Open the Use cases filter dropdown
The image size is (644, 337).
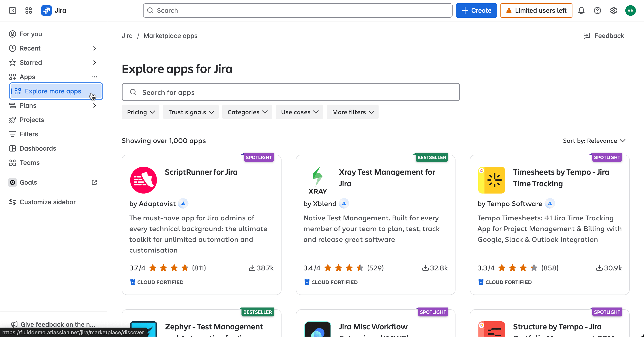point(299,112)
